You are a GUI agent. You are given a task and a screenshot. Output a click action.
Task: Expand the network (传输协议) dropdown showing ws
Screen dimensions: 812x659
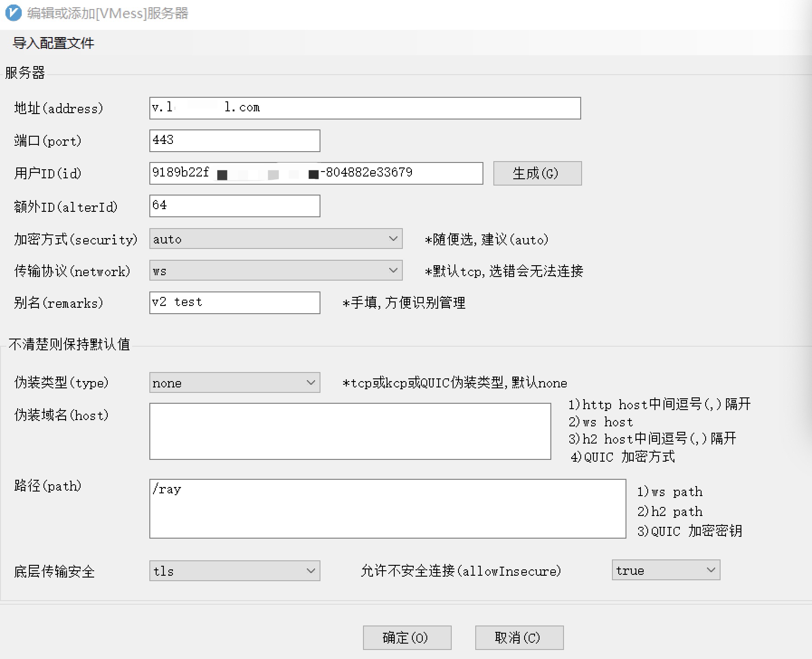pyautogui.click(x=275, y=271)
